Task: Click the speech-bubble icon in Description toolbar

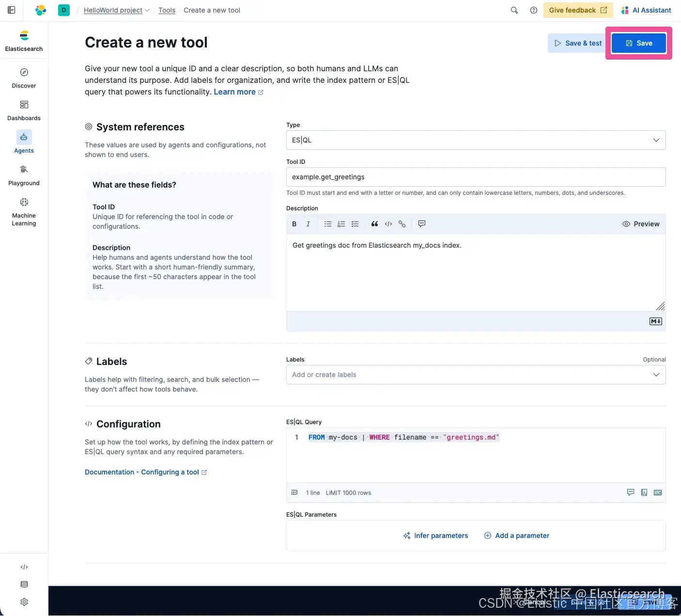Action: point(422,224)
